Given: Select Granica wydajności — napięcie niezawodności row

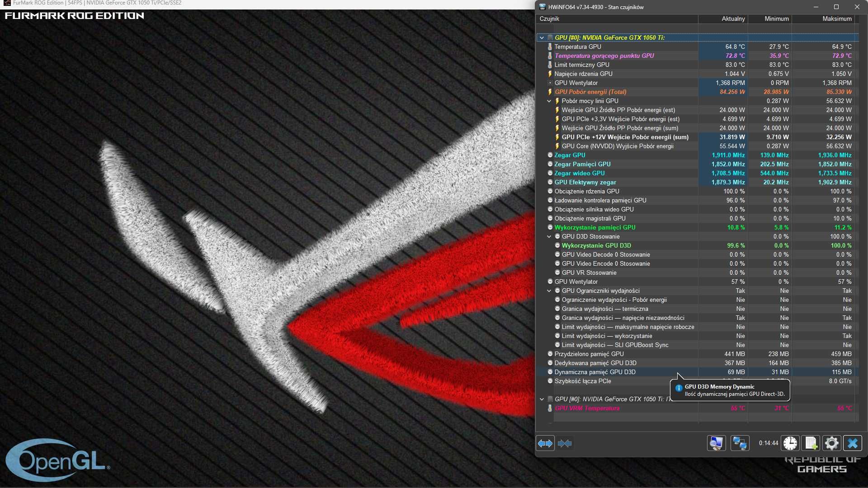Looking at the screenshot, I should click(x=697, y=318).
